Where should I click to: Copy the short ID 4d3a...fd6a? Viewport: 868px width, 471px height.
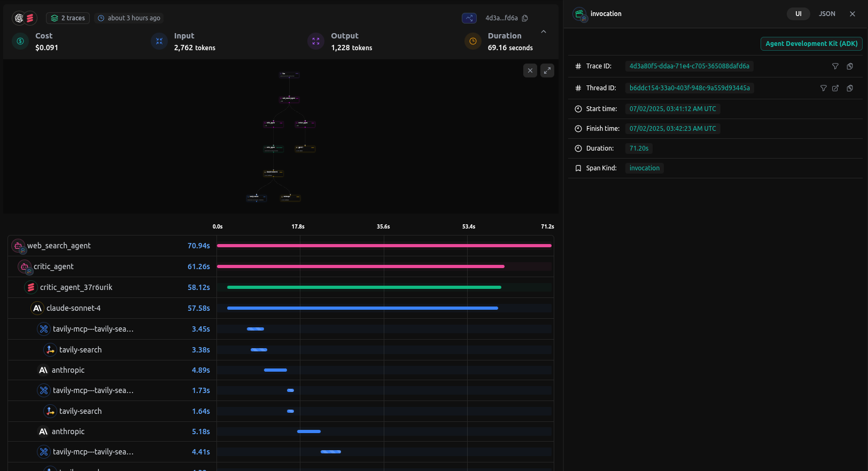525,18
